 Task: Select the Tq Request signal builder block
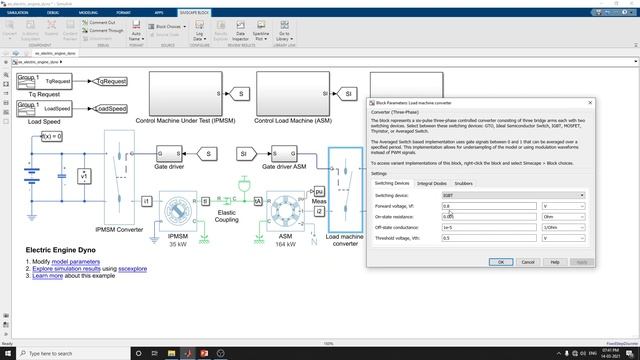pyautogui.click(x=44, y=81)
